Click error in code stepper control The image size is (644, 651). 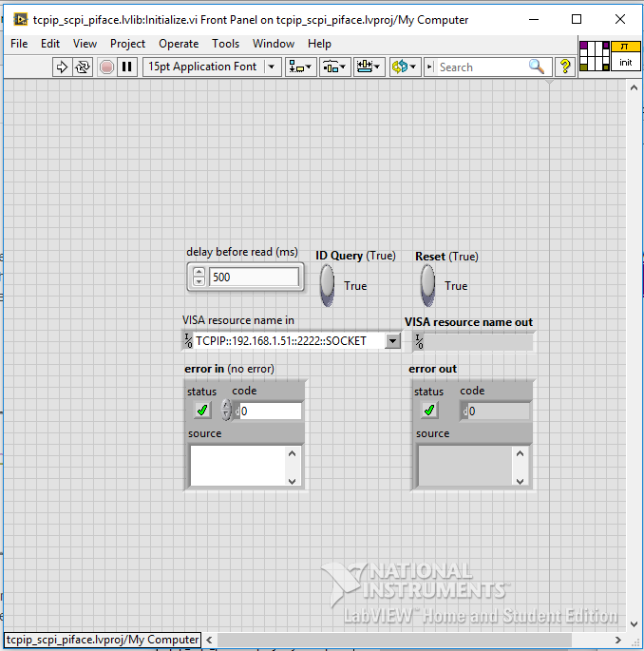(226, 411)
